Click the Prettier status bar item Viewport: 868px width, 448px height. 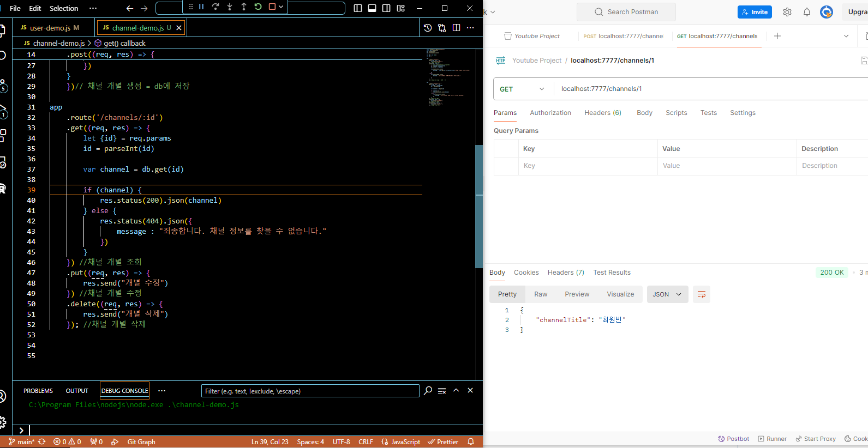[443, 442]
